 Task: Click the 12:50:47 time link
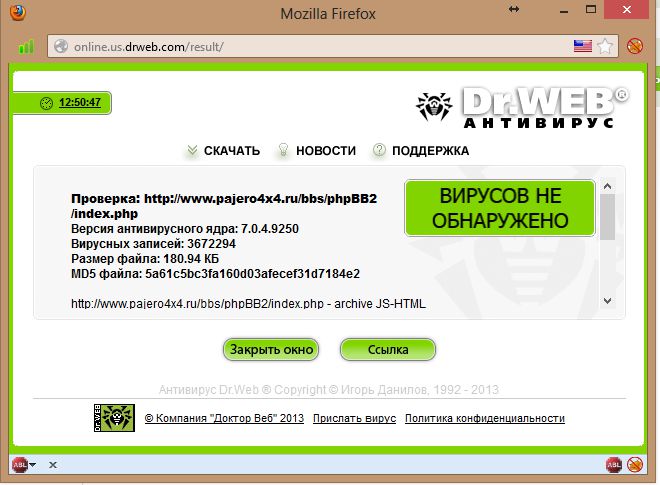tap(80, 102)
